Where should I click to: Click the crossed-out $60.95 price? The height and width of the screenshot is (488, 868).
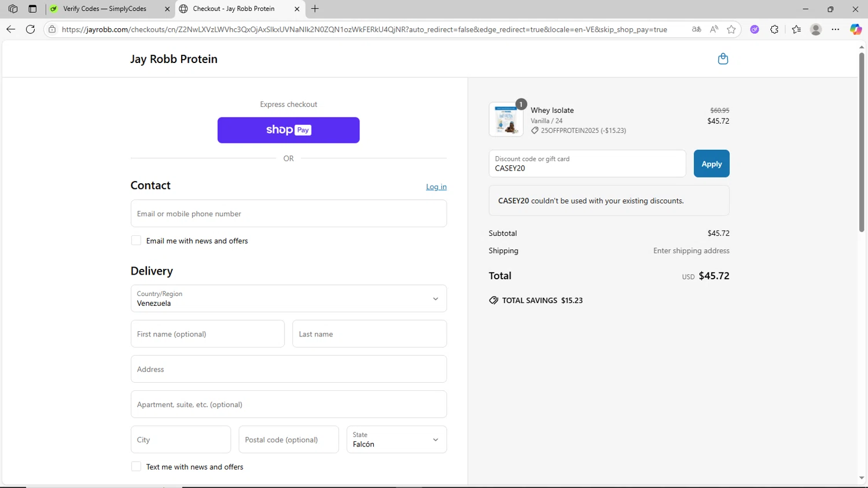[x=720, y=110]
